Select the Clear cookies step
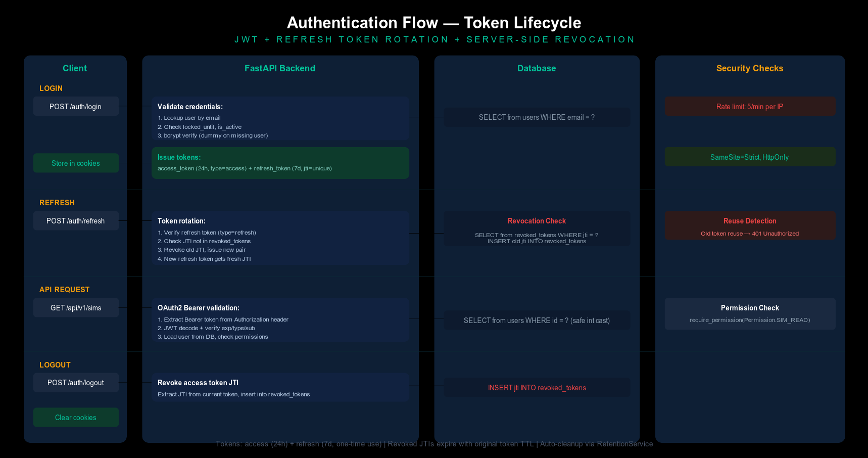868x458 pixels. click(x=76, y=417)
